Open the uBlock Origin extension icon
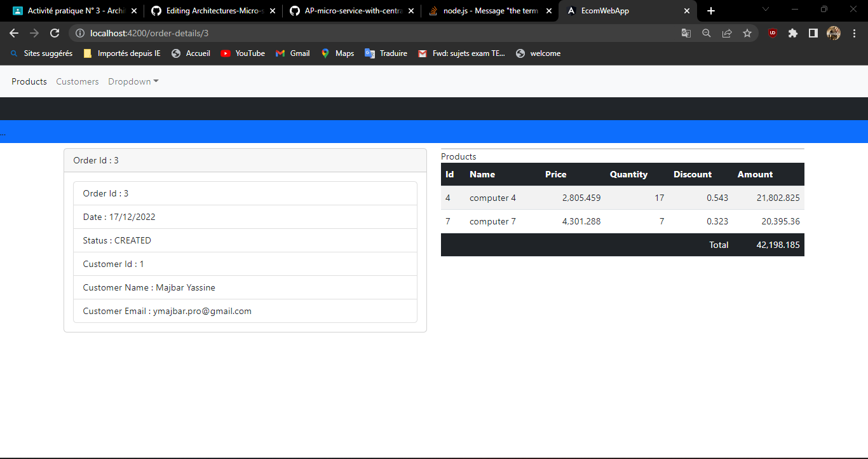Screen dimensions: 868x459 [772, 33]
